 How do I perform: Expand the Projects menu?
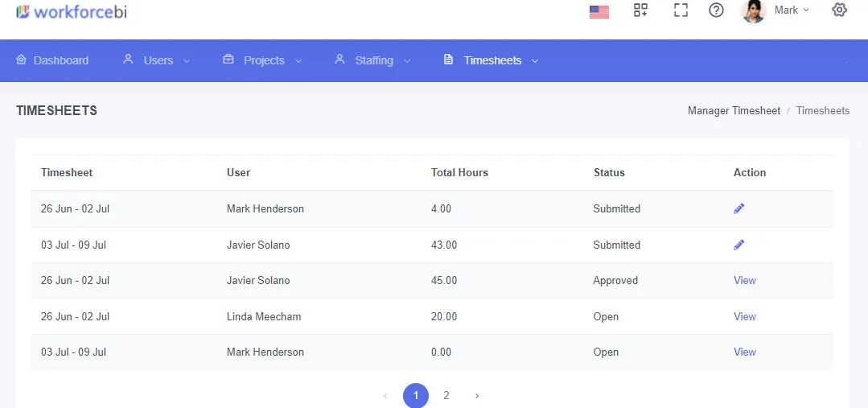click(x=262, y=60)
